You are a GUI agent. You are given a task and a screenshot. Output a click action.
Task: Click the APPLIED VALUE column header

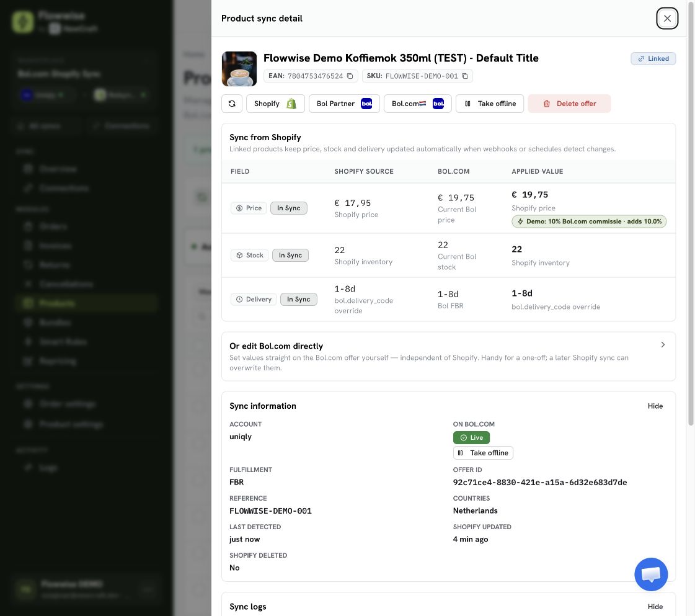point(537,171)
